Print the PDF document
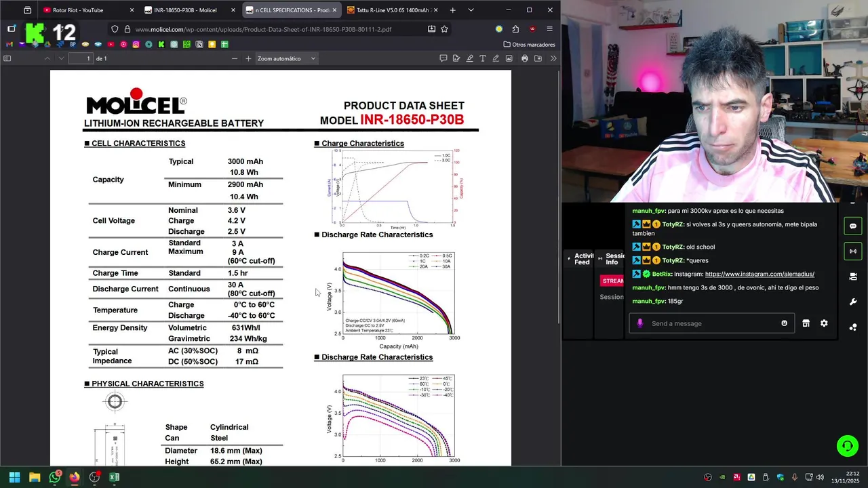 525,58
